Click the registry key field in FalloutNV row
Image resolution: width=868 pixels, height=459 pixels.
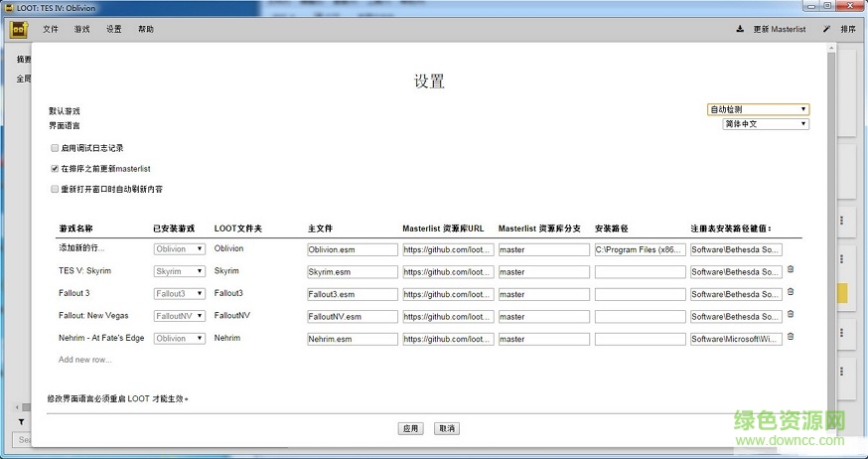[x=736, y=317]
